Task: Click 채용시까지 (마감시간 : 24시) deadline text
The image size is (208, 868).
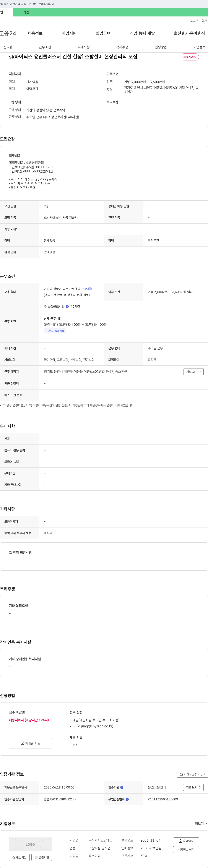Action: point(29,720)
